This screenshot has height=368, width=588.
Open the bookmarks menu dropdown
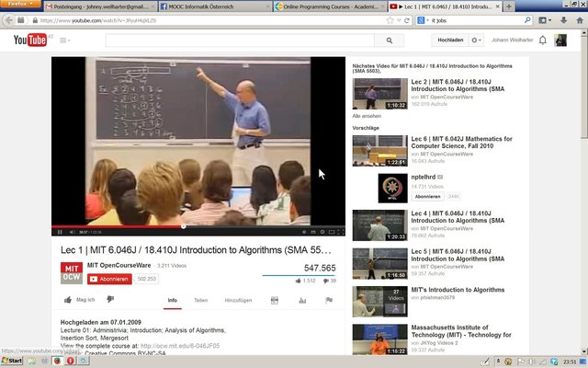click(545, 20)
